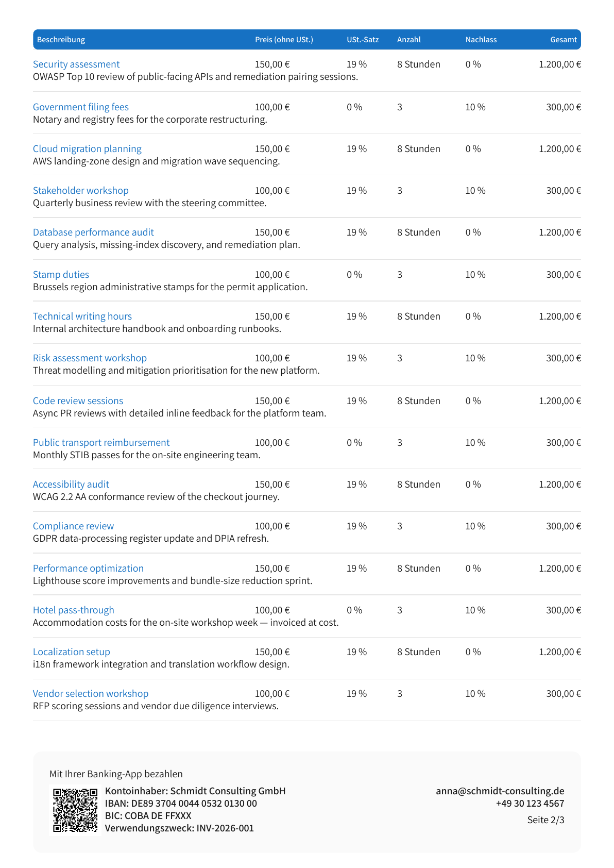Click the payment QR code
Screen dimensions: 614x868
pos(75,810)
